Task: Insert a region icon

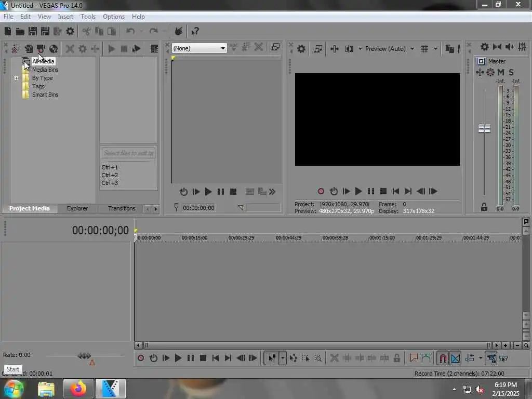Action: click(426, 358)
